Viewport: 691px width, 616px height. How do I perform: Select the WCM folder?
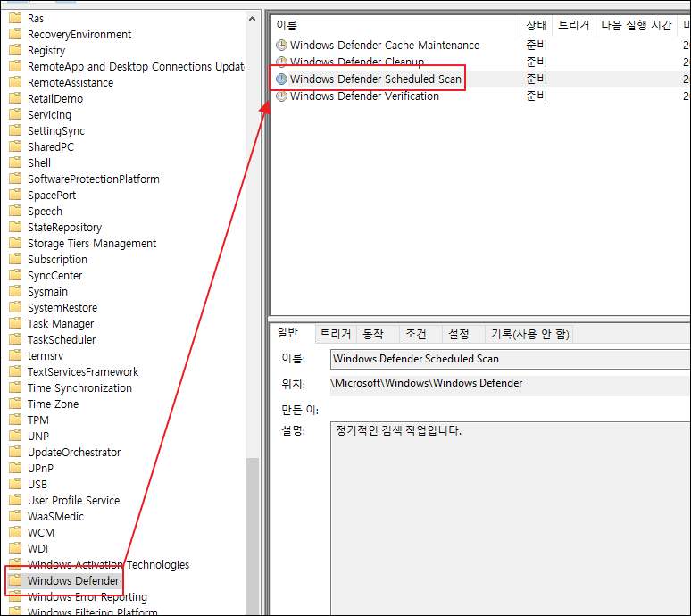pyautogui.click(x=40, y=533)
